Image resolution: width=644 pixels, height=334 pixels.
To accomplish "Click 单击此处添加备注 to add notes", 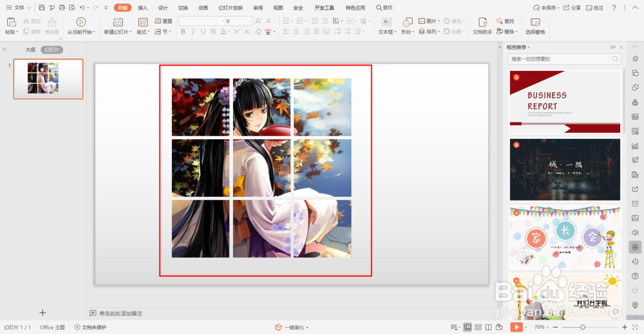I will pos(120,313).
